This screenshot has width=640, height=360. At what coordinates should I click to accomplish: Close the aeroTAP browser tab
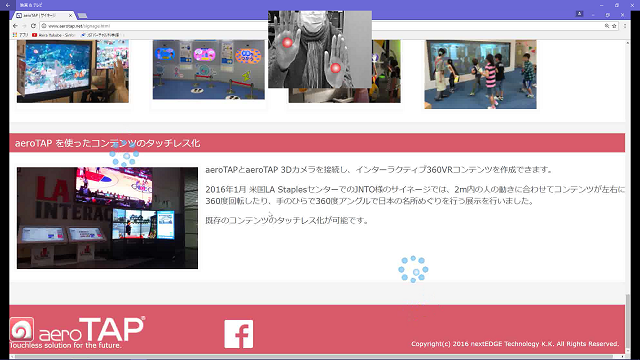coord(70,16)
